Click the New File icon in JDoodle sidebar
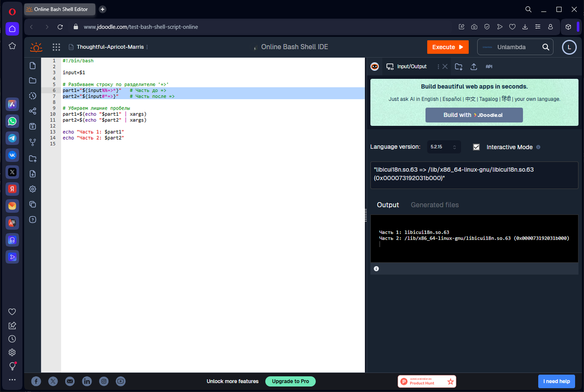This screenshot has height=392, width=584. coord(33,65)
